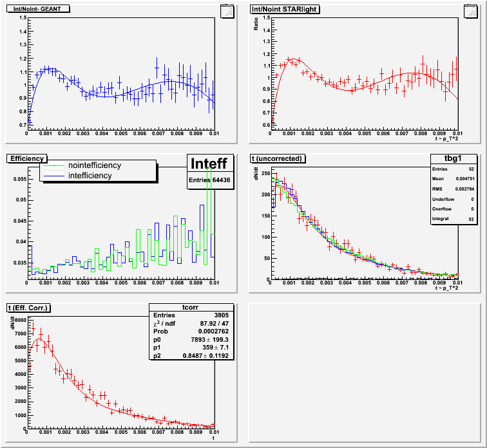This screenshot has width=487, height=448.
Task: Select the χ²/ndf row in tcorr box
Action: [x=190, y=323]
